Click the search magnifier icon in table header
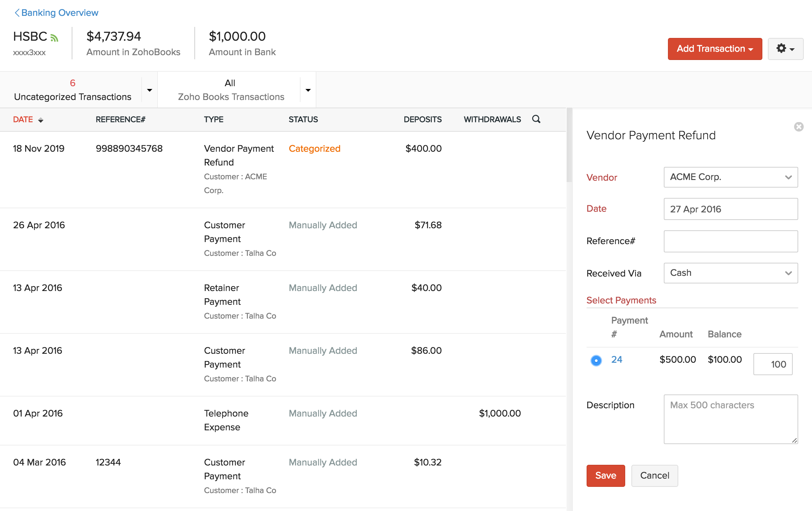 [536, 119]
